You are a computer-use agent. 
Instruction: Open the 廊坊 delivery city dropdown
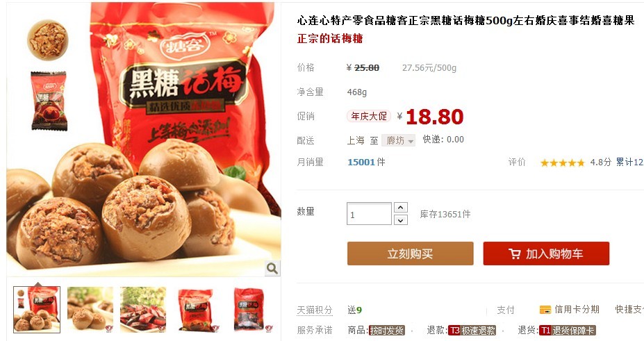[x=398, y=140]
